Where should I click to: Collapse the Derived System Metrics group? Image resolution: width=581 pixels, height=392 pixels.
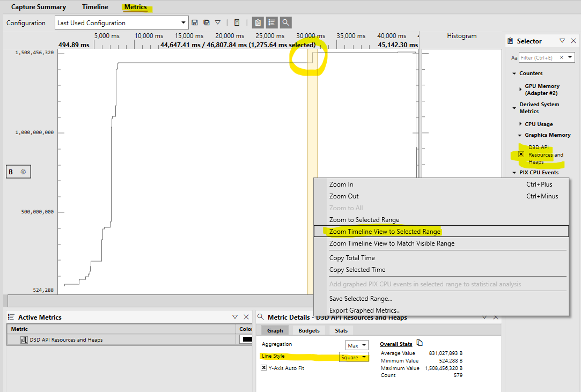pos(514,108)
